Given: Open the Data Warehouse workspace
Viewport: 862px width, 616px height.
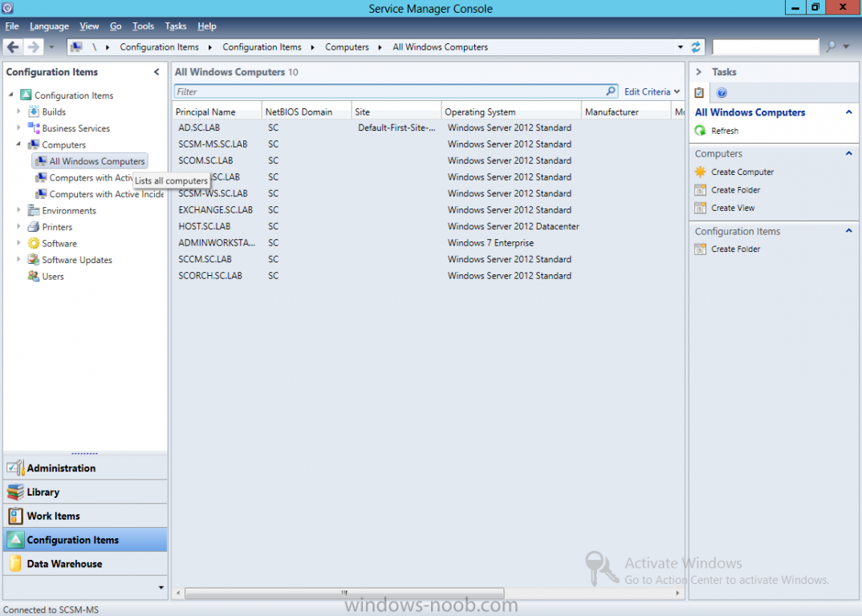Looking at the screenshot, I should 85,564.
